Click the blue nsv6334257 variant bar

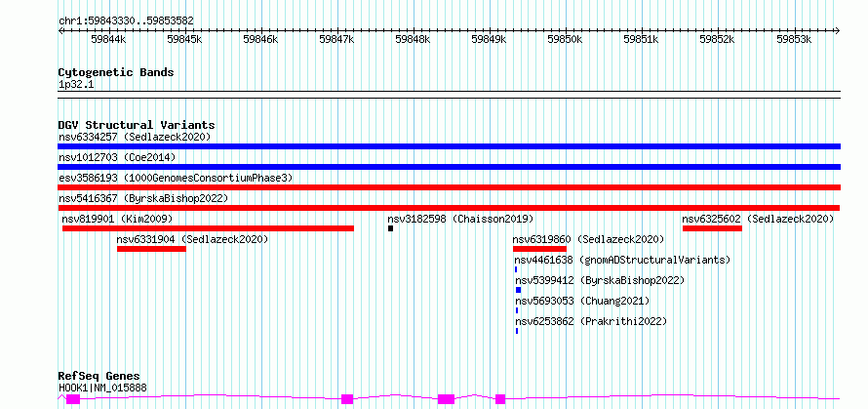click(x=449, y=146)
